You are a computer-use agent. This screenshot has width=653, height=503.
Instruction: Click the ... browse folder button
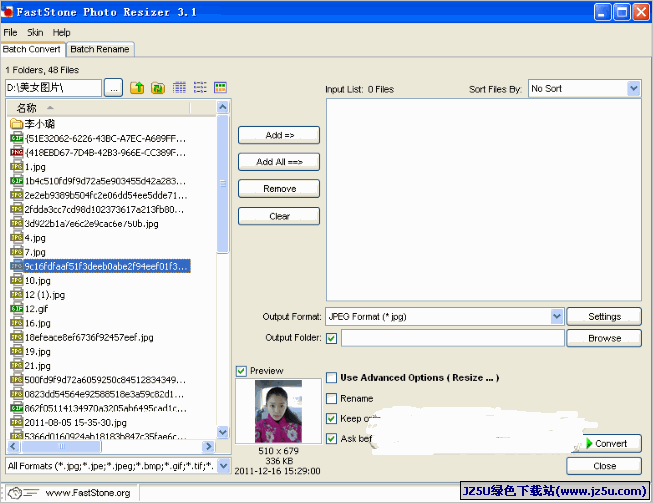(113, 88)
